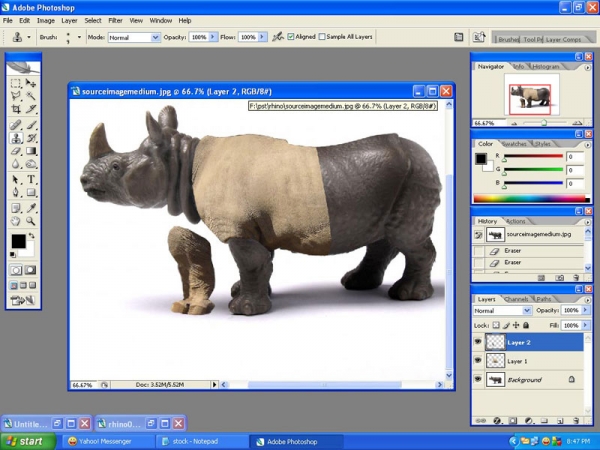Hide Layer 1 using its eye icon
The image size is (600, 450).
point(478,360)
